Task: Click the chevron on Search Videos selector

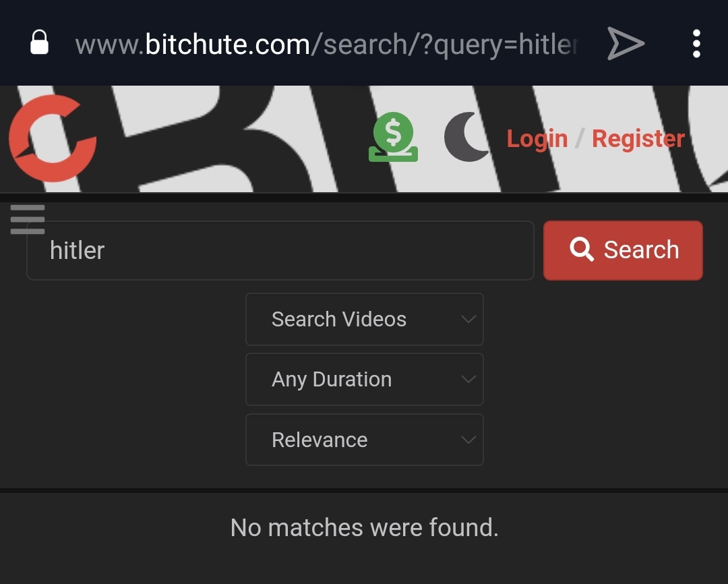Action: [468, 319]
